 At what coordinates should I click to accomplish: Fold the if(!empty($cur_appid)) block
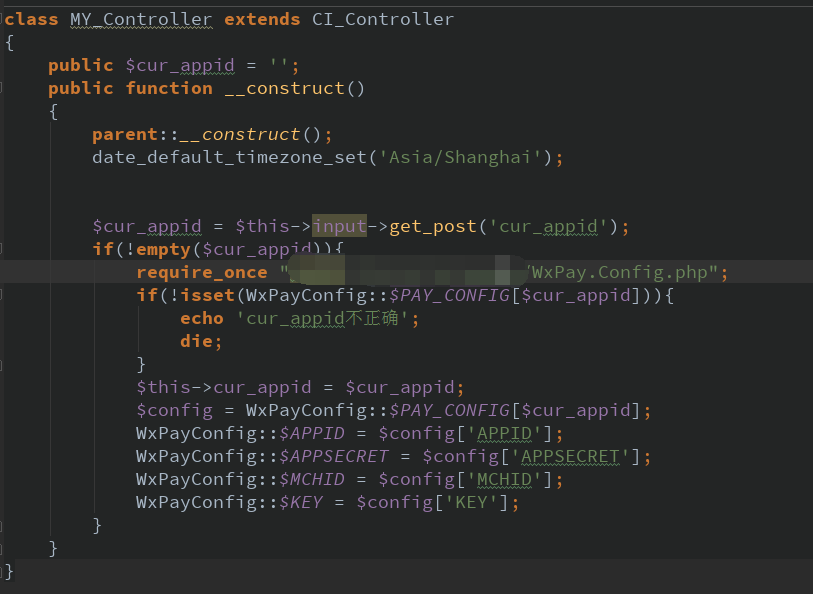3,249
